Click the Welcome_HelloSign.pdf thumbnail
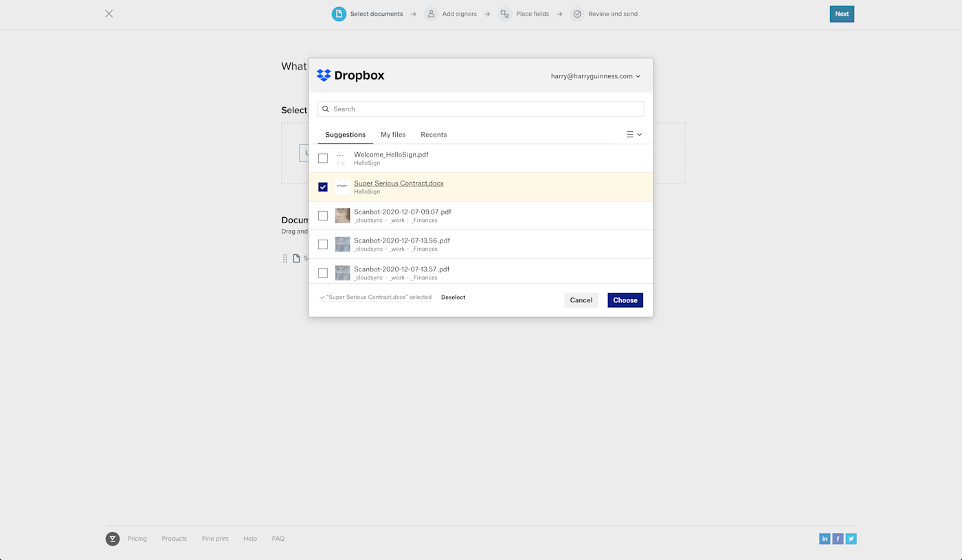962x560 pixels. tap(342, 158)
